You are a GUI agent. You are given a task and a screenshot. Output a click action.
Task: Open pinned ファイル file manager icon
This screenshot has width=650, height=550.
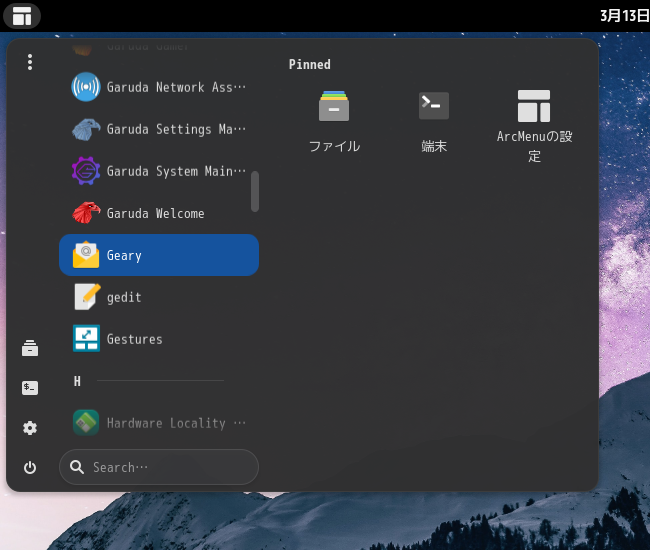334,106
